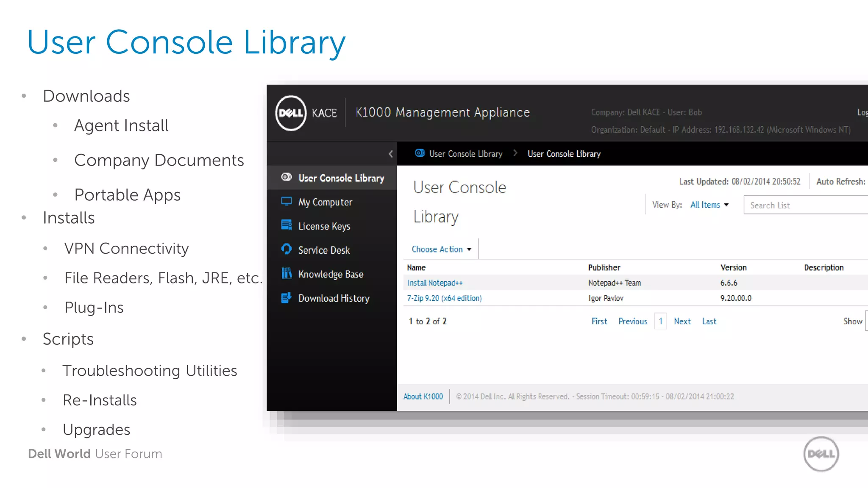The height and width of the screenshot is (488, 868).
Task: Click first User Console Library breadcrumb link
Action: click(466, 154)
